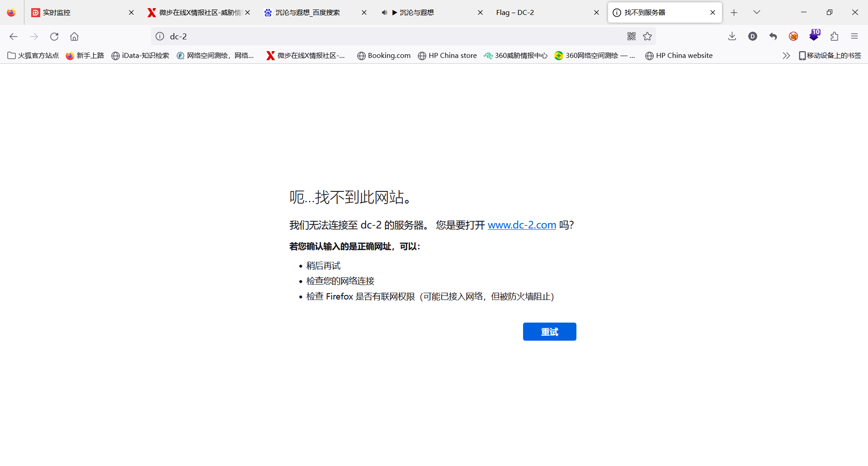This screenshot has height=466, width=868.
Task: Open the www.dc-2.com link
Action: 522,225
